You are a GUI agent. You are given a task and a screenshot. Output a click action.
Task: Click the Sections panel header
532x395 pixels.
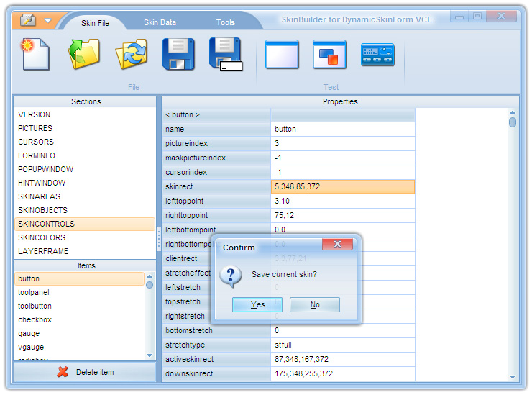coord(85,101)
